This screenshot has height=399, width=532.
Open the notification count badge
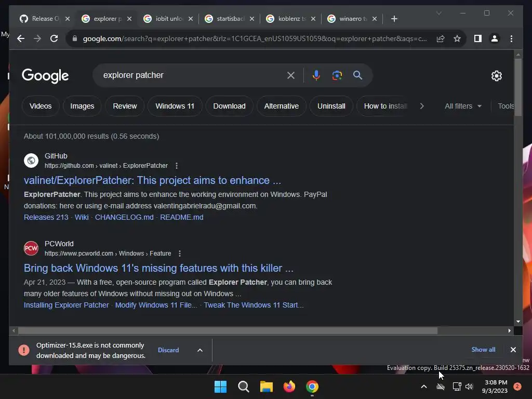tap(517, 387)
